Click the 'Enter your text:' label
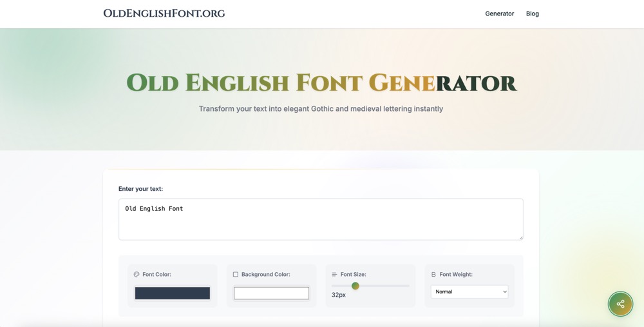The height and width of the screenshot is (327, 644). 140,189
